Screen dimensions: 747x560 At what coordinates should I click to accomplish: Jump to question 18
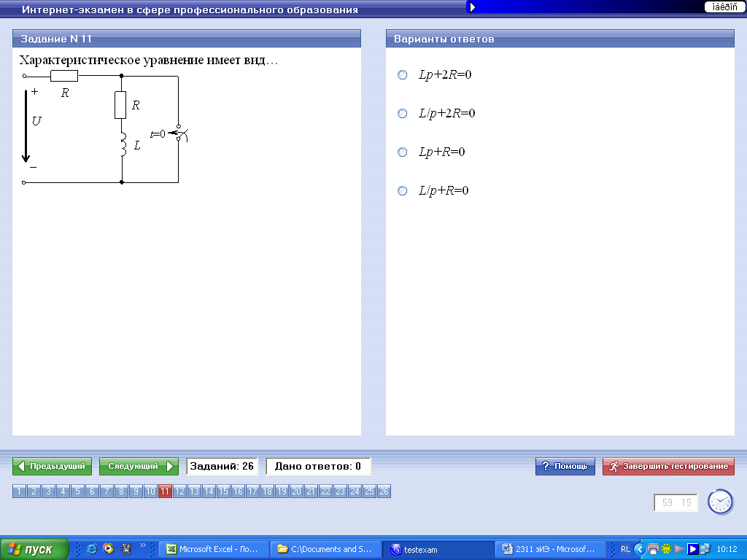tap(267, 491)
